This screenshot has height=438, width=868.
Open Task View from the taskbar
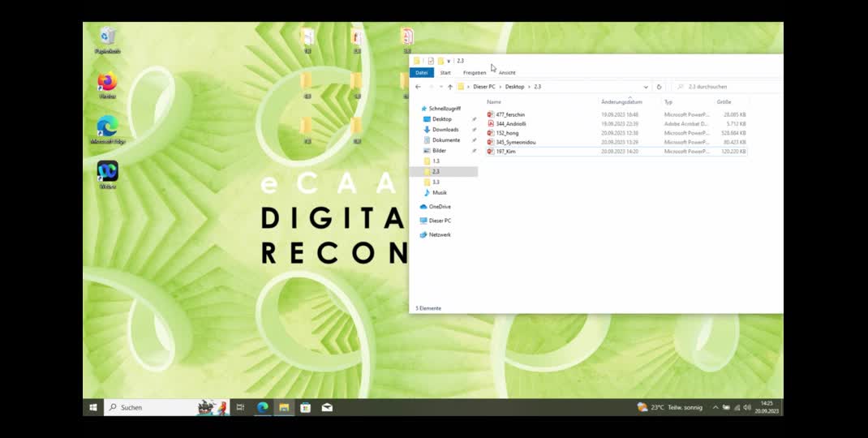click(240, 407)
